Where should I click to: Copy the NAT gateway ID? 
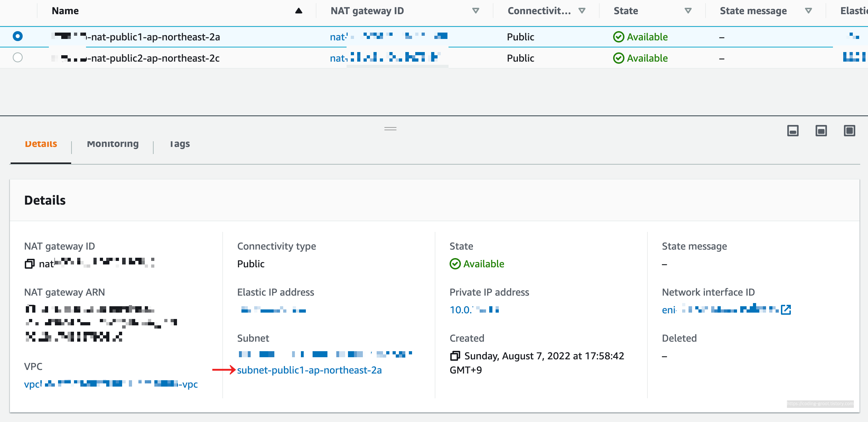tap(30, 264)
